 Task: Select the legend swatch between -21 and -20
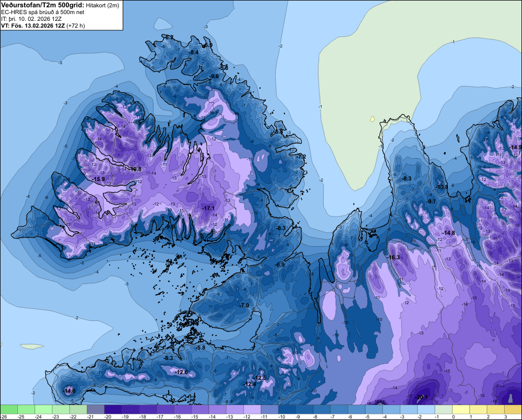pos(96,410)
